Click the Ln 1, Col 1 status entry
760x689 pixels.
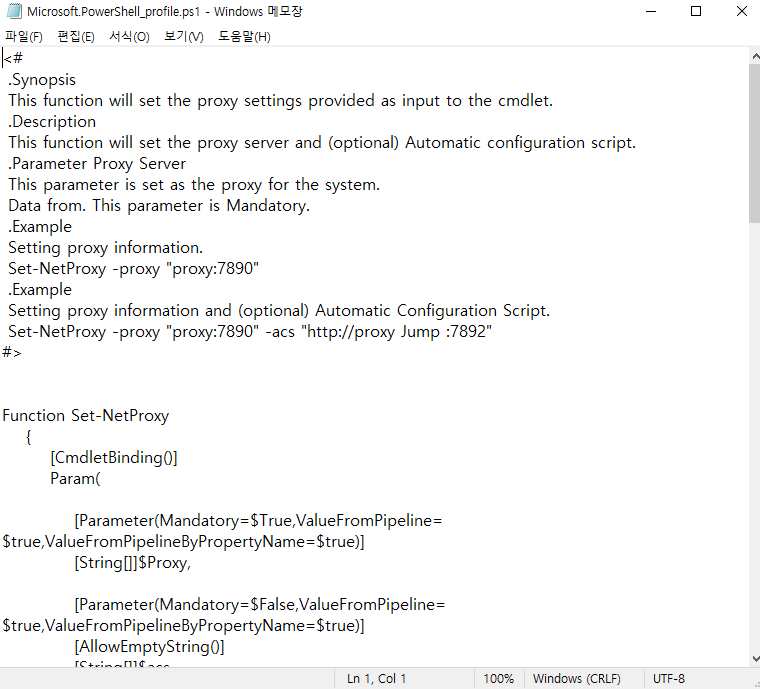tap(376, 678)
